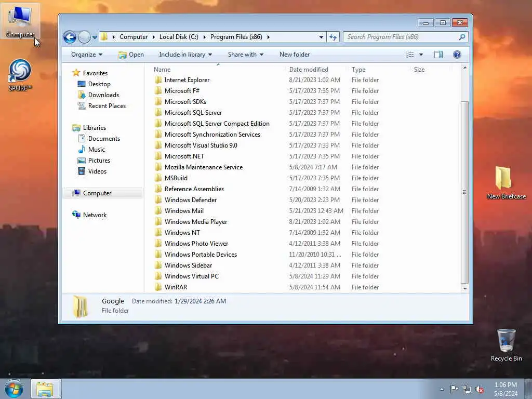Select Network in the navigation pane
Image resolution: width=532 pixels, height=399 pixels.
(89, 215)
